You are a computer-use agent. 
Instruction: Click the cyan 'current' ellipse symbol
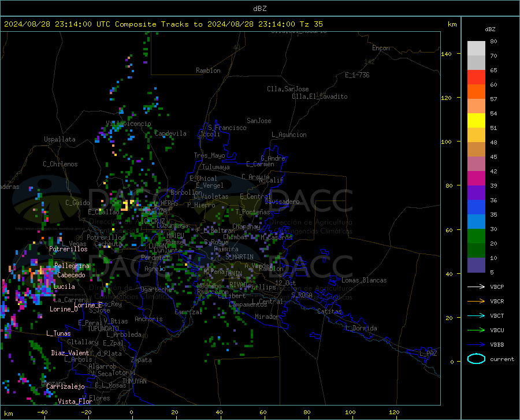click(476, 359)
